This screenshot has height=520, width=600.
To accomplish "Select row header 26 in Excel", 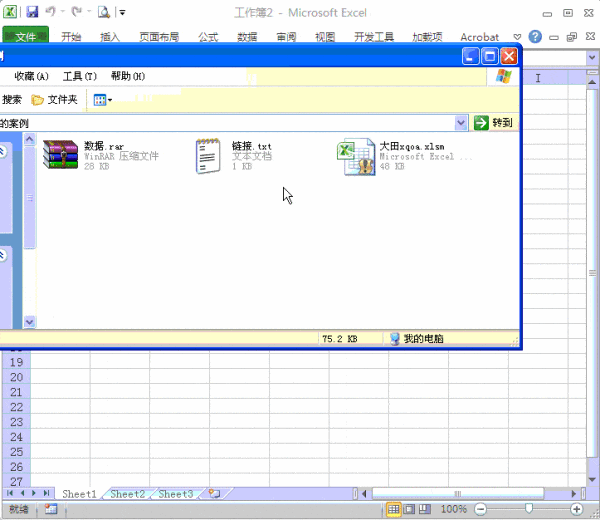I will [16, 466].
